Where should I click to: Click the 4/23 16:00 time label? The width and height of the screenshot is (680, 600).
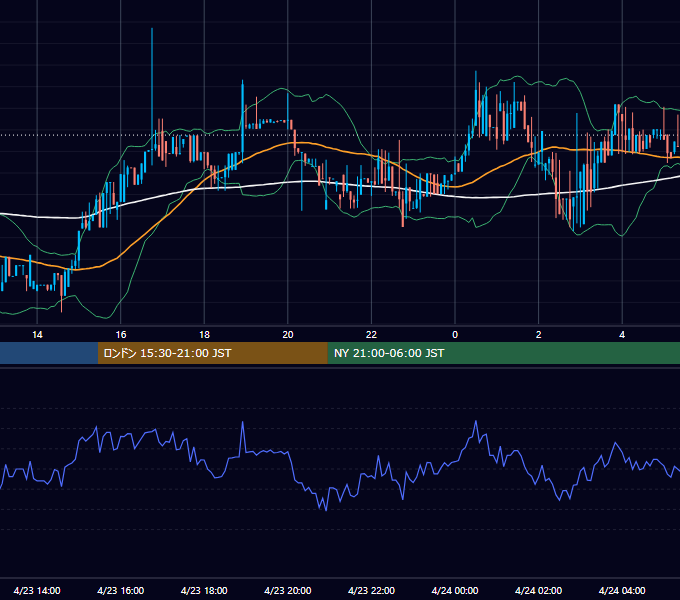[x=121, y=590]
